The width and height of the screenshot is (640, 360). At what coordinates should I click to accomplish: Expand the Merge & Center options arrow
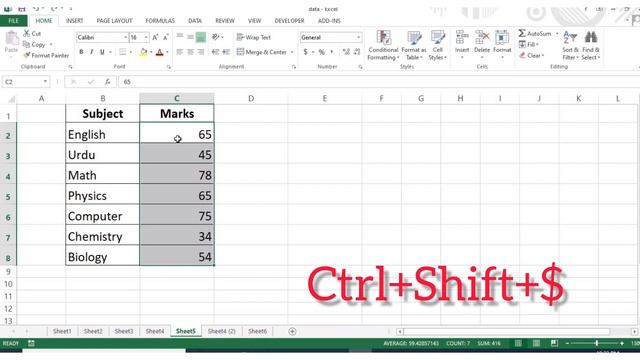292,52
